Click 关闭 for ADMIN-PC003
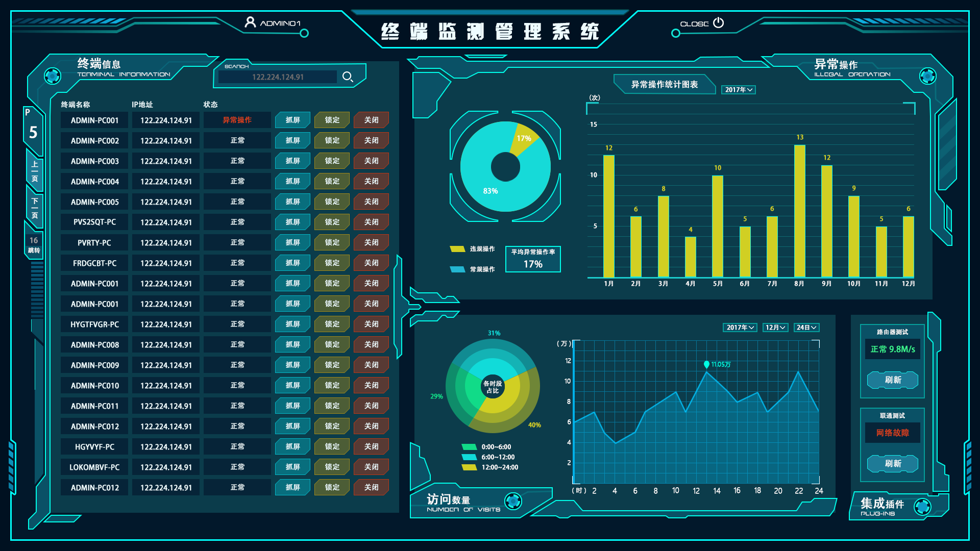This screenshot has width=980, height=551. coord(371,161)
